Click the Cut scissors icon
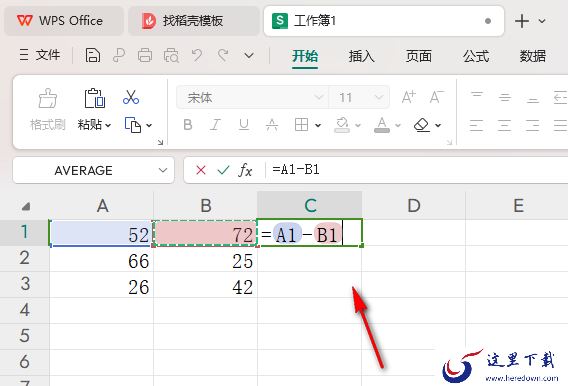 pos(131,97)
